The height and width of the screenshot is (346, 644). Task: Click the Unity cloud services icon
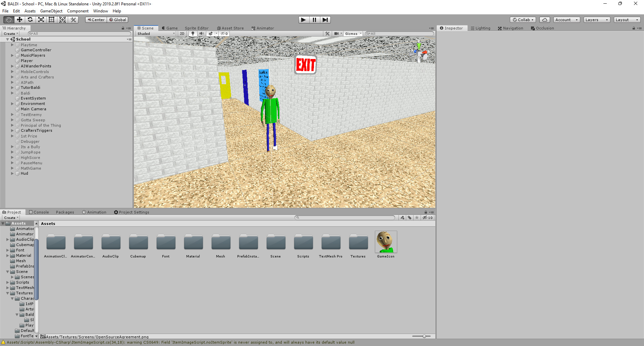544,19
